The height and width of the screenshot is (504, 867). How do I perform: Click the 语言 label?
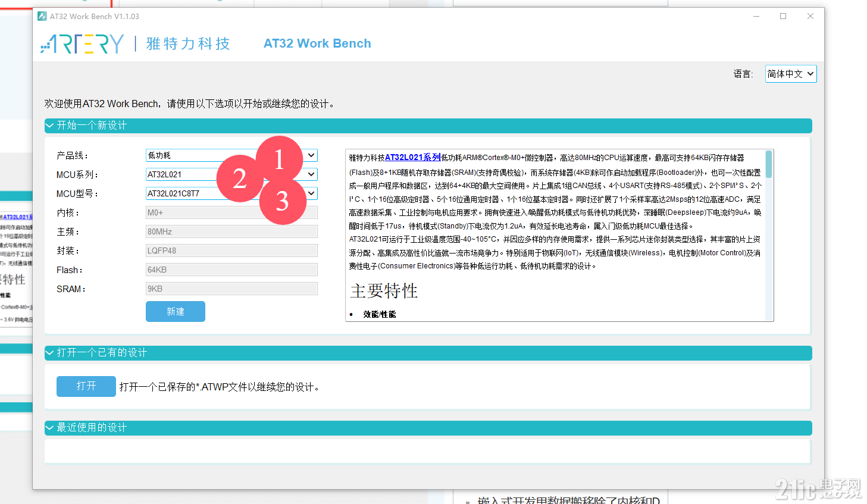(x=743, y=74)
